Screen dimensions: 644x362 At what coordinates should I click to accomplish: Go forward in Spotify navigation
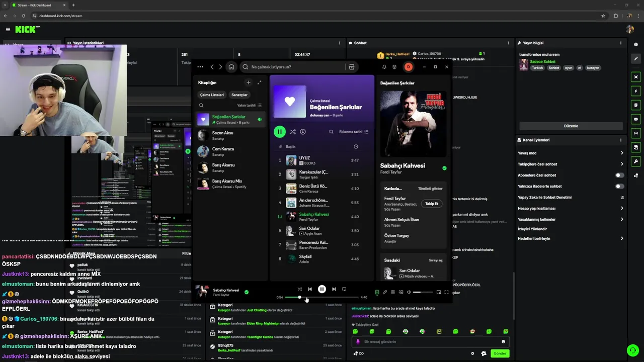point(220,67)
